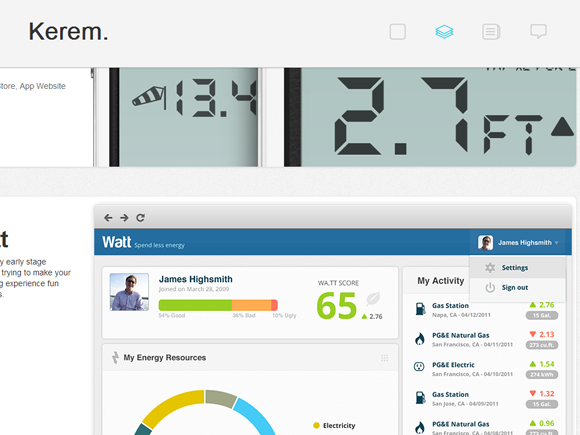This screenshot has height=435, width=580.
Task: Click the browser forward arrow
Action: [124, 218]
